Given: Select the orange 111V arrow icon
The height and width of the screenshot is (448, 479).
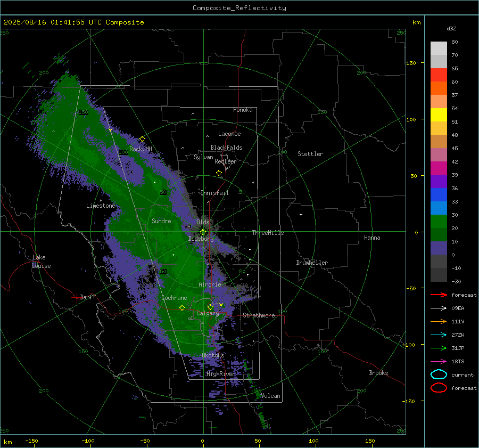Looking at the screenshot, I should pyautogui.click(x=439, y=321).
